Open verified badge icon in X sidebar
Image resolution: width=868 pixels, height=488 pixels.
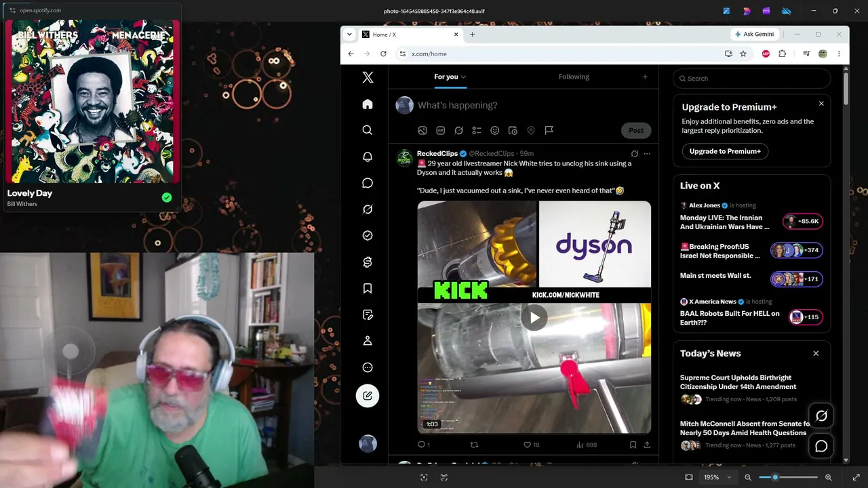(368, 236)
